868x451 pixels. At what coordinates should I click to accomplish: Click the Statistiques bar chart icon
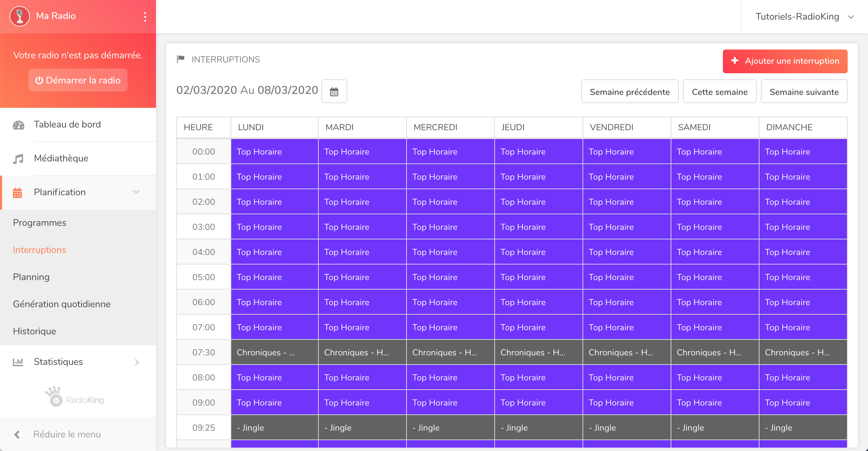[x=18, y=362]
